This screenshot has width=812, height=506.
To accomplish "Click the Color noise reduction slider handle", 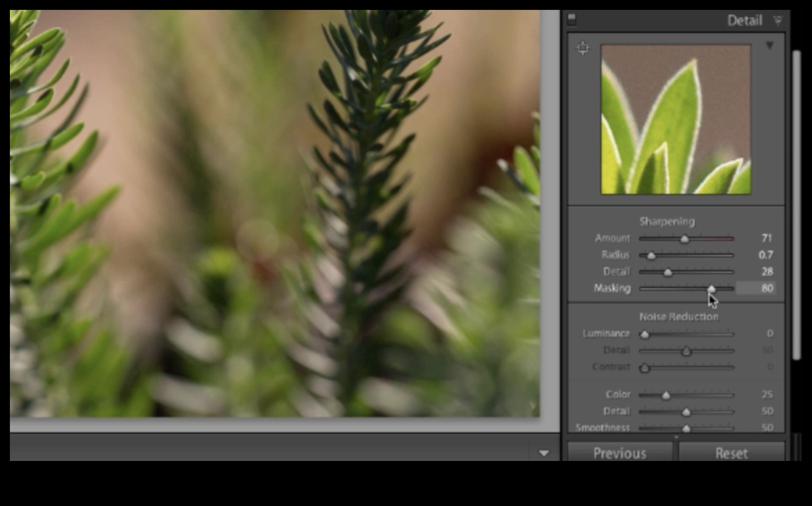I will point(666,395).
